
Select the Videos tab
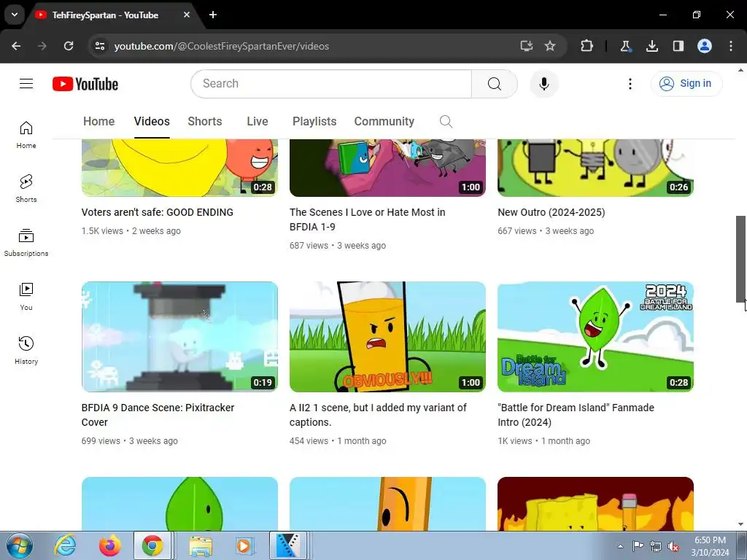point(152,122)
